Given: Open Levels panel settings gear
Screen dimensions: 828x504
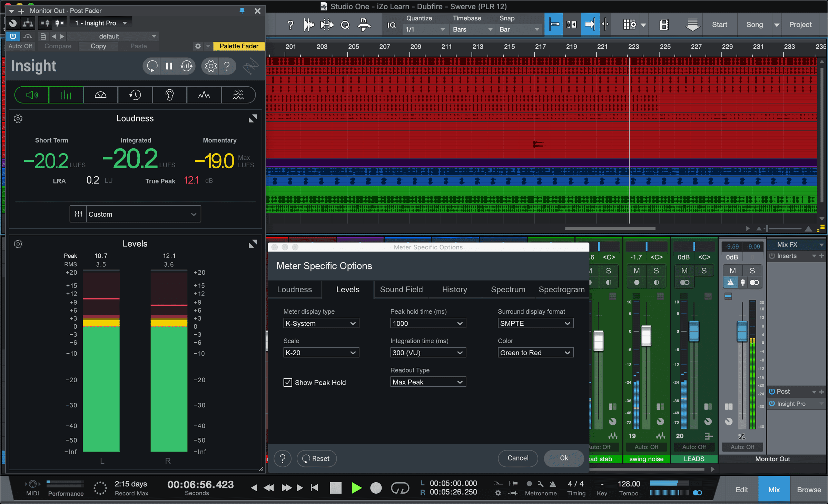Looking at the screenshot, I should pos(18,244).
